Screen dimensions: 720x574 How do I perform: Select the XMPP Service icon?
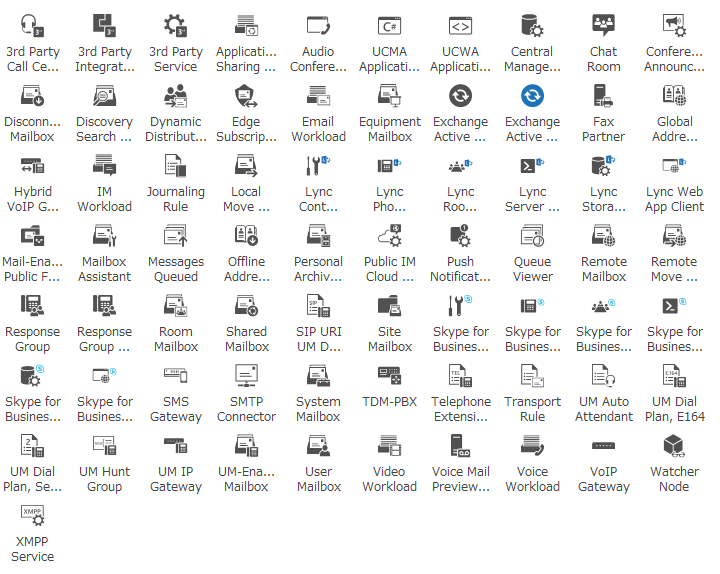(x=32, y=516)
